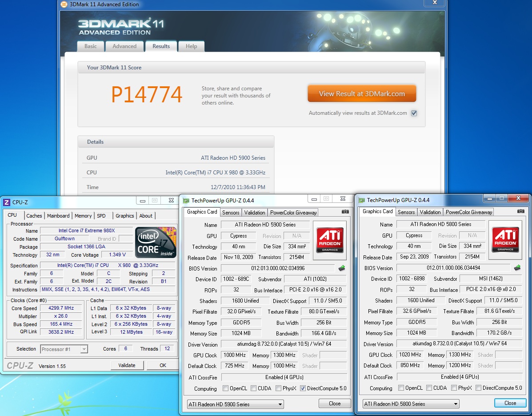Open Graphics tab in CPU-Z

pyautogui.click(x=125, y=216)
